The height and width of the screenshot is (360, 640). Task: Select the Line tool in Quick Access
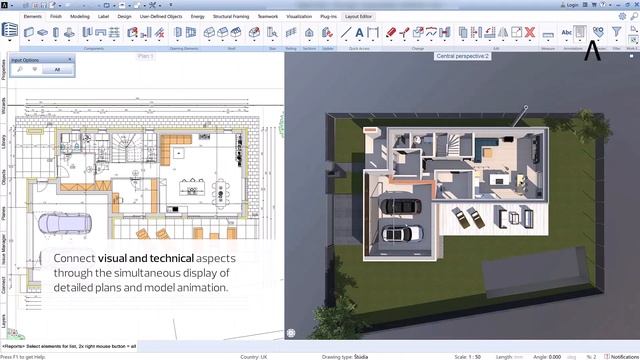click(x=346, y=32)
